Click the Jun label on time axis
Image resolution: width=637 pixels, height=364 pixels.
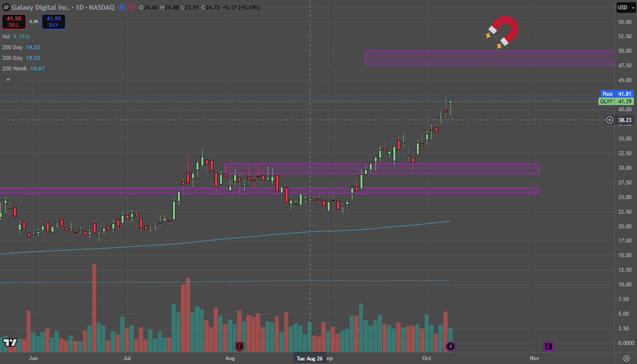33,358
